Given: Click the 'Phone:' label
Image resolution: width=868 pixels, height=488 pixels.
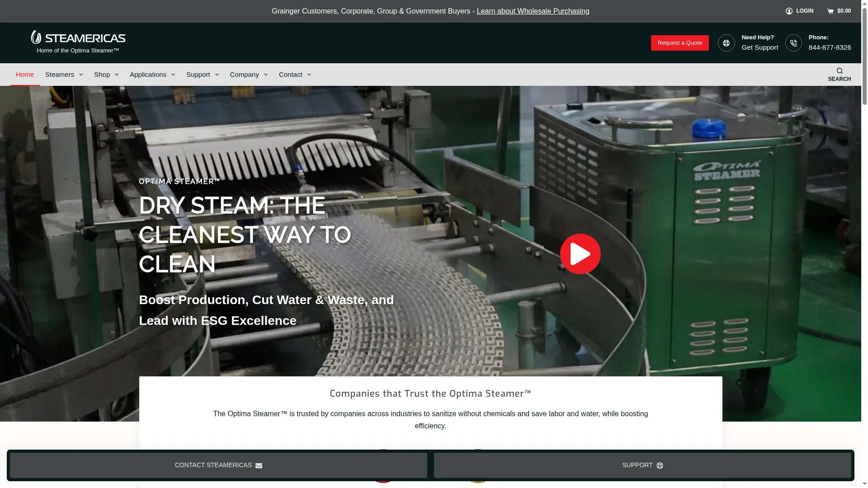Looking at the screenshot, I should [819, 38].
